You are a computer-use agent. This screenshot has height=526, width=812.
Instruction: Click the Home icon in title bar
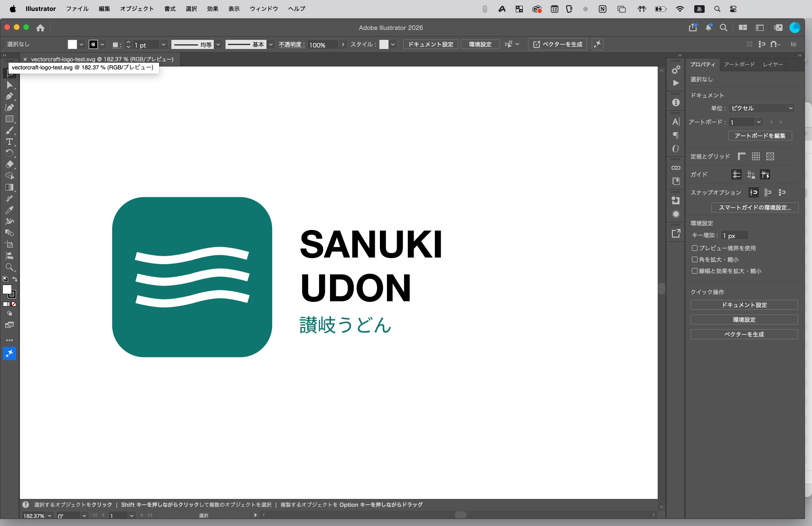tap(40, 28)
